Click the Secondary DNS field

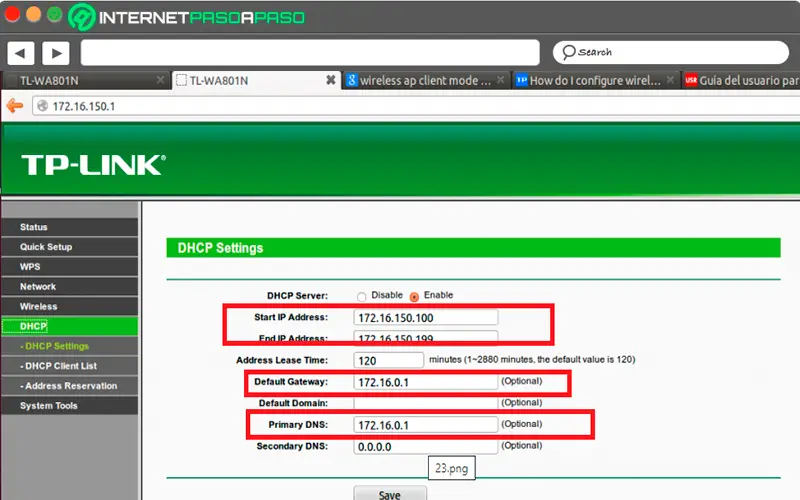click(x=426, y=446)
